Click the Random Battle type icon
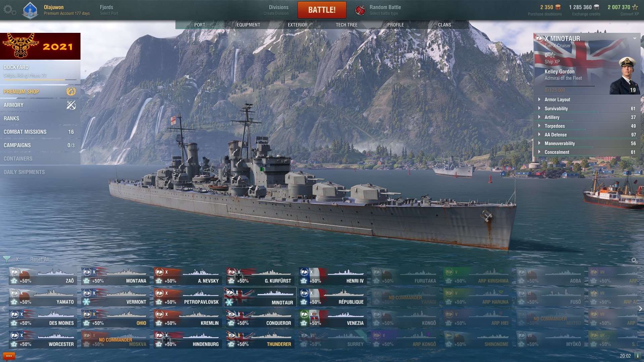Viewport: 644px width, 362px height. (x=360, y=10)
